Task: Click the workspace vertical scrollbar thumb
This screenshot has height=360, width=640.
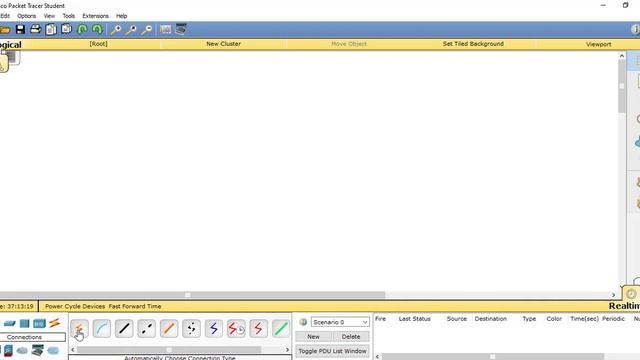Action: coord(622,86)
